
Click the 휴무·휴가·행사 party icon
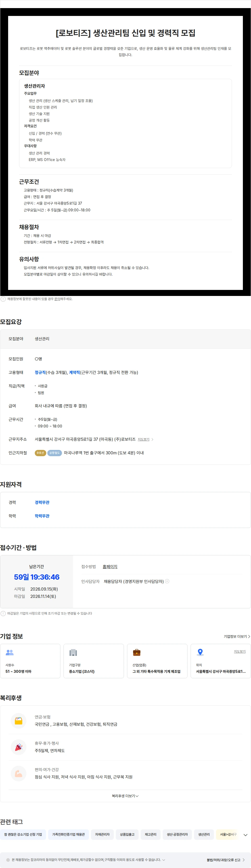point(19,747)
